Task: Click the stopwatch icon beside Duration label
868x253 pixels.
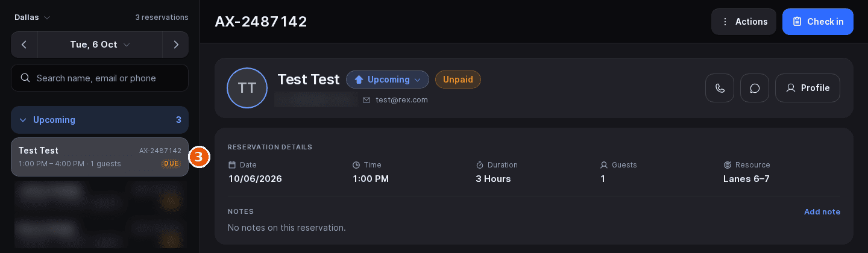Action: [x=480, y=164]
